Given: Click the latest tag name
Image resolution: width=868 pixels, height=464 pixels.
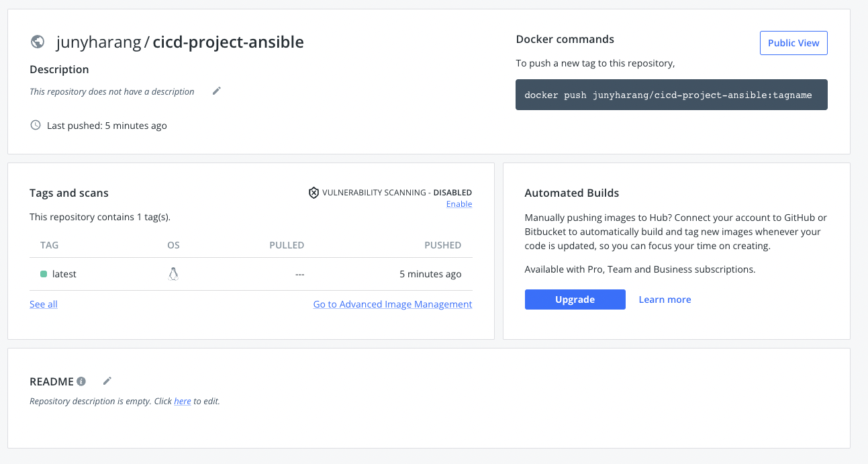Looking at the screenshot, I should pos(64,274).
